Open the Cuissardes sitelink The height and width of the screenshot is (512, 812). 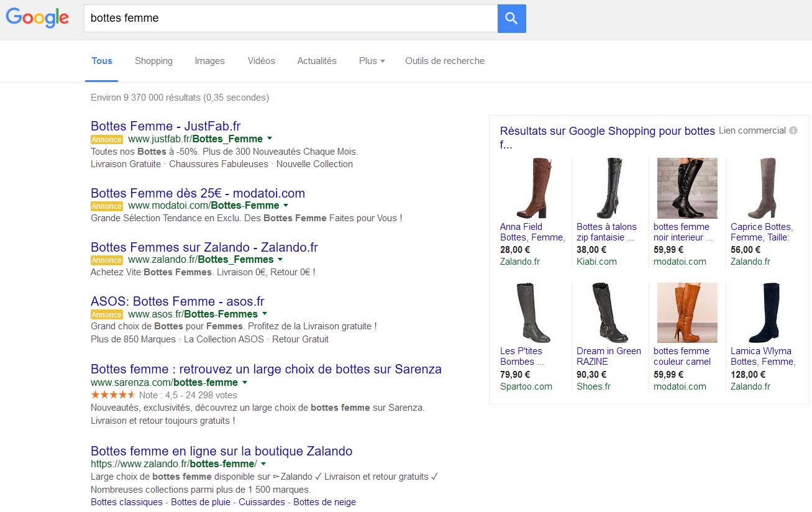click(262, 502)
